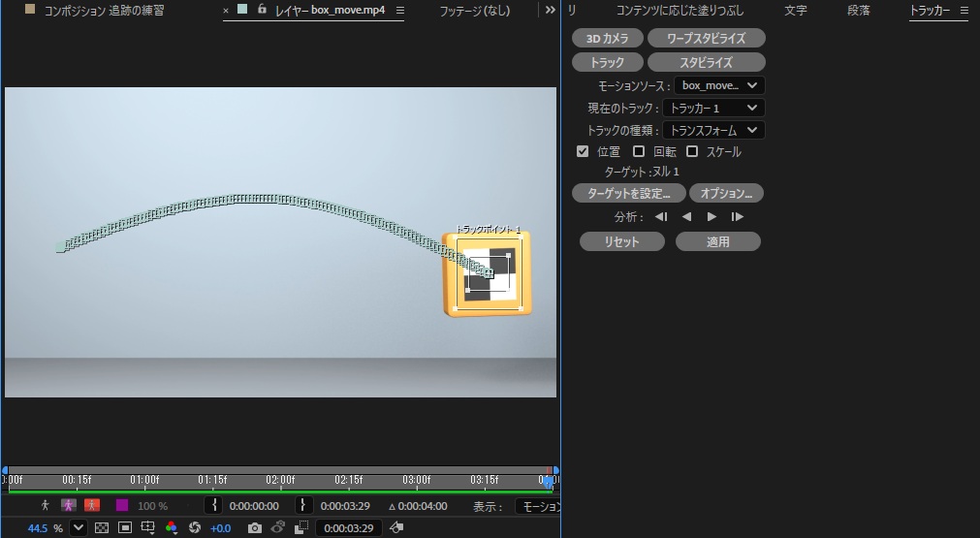The image size is (980, 538).
Task: Close the layer box_move.mp4 tab
Action: (226, 11)
